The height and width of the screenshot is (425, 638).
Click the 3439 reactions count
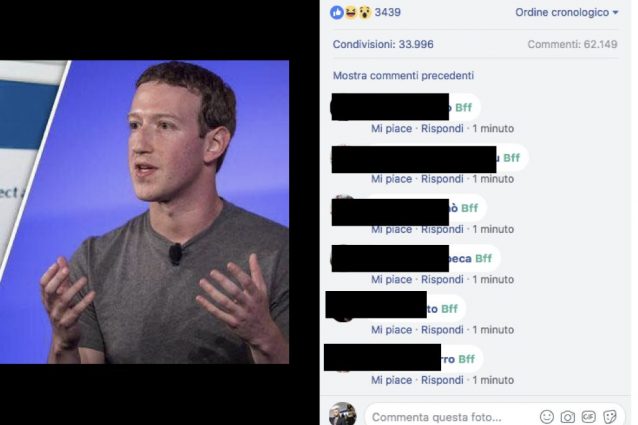pyautogui.click(x=387, y=13)
